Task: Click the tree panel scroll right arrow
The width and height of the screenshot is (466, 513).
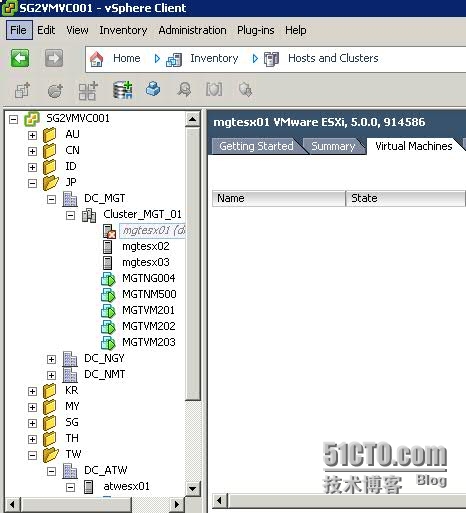Action: [177, 505]
